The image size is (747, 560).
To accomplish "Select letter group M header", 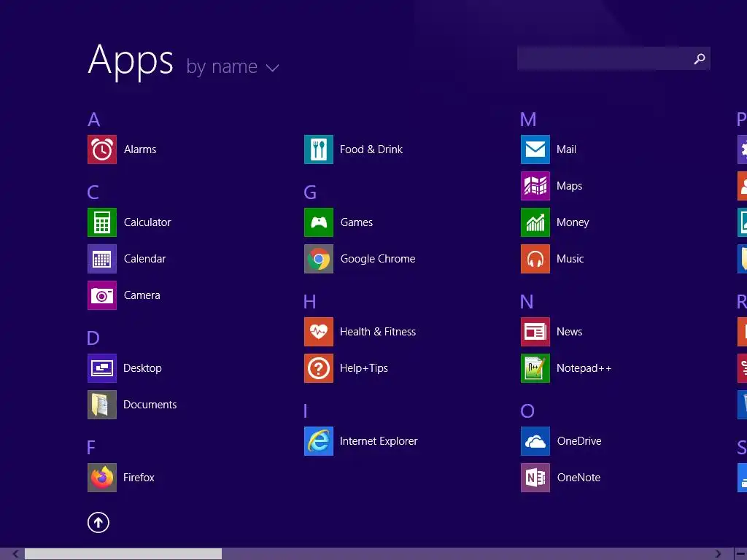I will click(528, 120).
